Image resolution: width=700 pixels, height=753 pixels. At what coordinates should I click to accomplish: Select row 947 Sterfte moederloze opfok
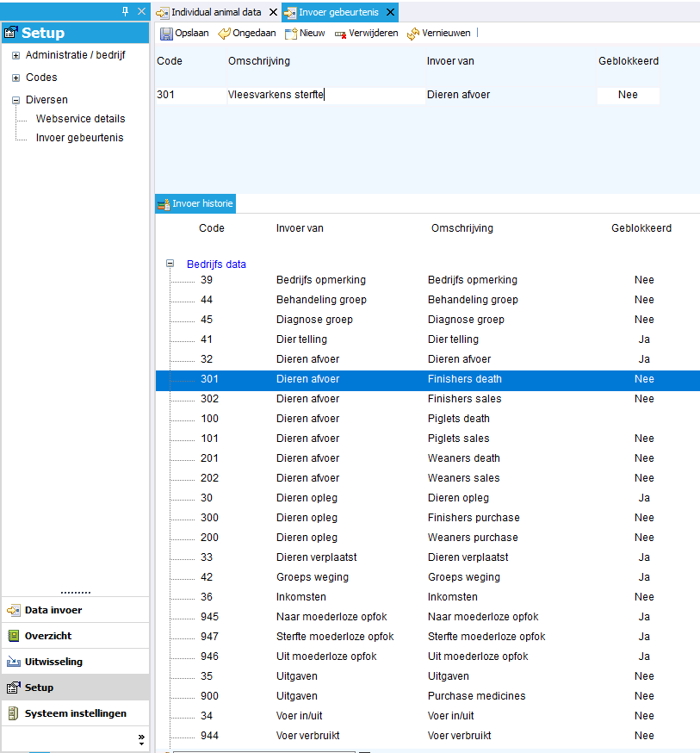tap(427, 637)
